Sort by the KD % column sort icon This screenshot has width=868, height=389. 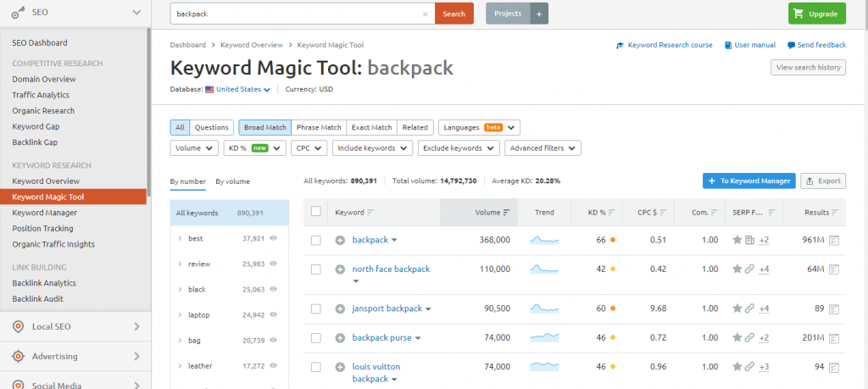[612, 213]
